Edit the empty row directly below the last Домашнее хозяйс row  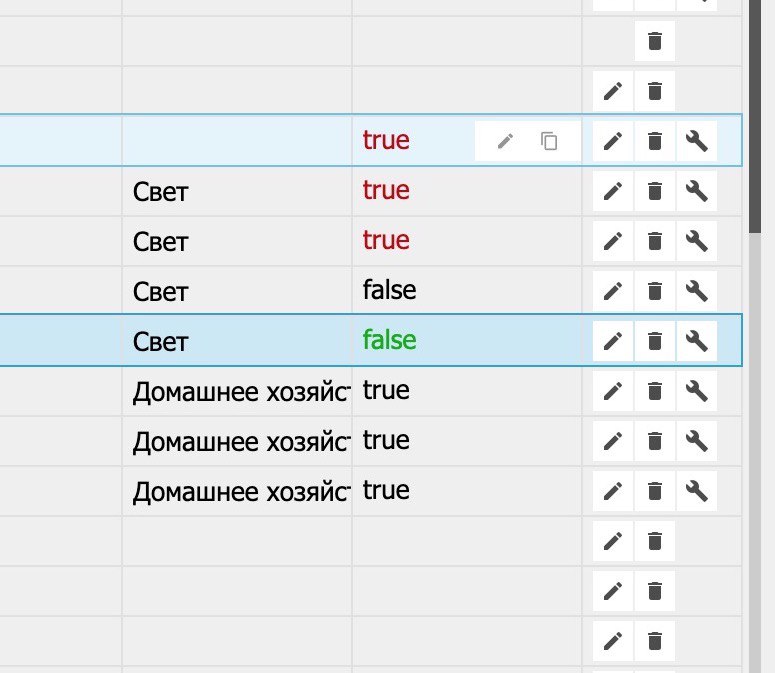click(x=613, y=541)
